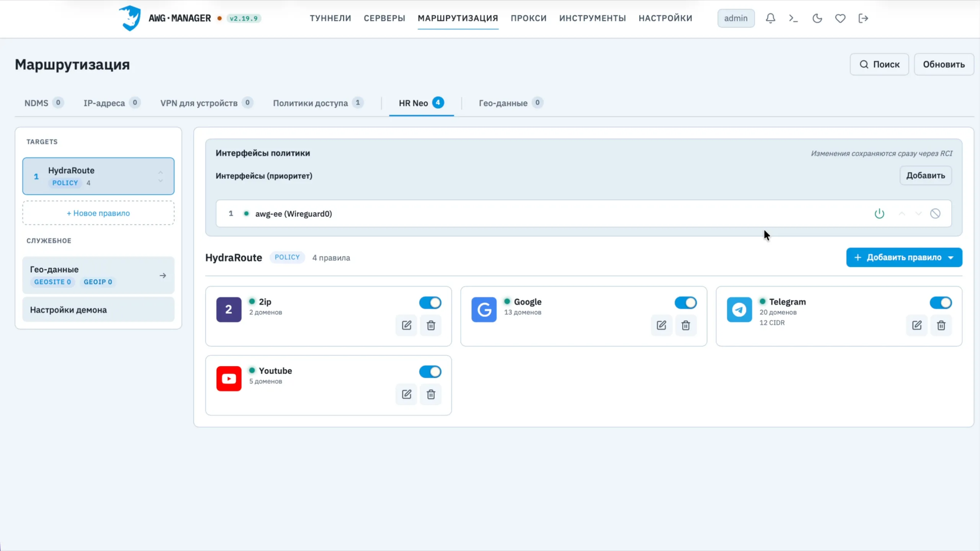
Task: Disable the Google rule switch
Action: pos(686,303)
